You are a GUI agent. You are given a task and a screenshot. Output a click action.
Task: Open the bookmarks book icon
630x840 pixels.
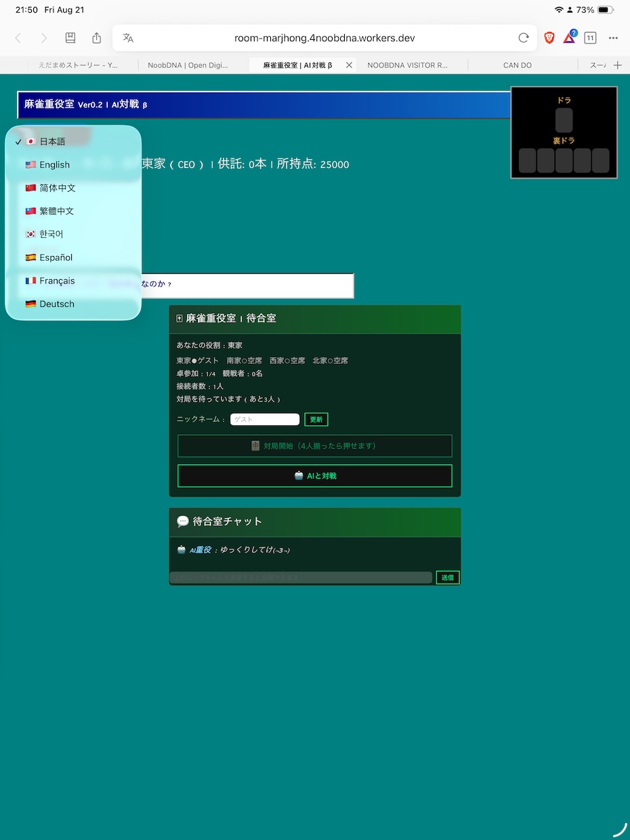(x=70, y=38)
